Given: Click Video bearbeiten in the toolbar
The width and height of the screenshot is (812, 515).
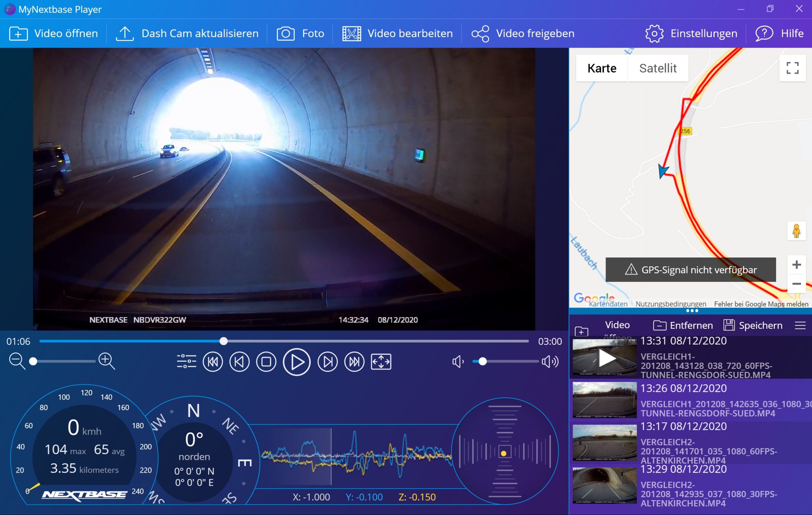Looking at the screenshot, I should tap(397, 33).
